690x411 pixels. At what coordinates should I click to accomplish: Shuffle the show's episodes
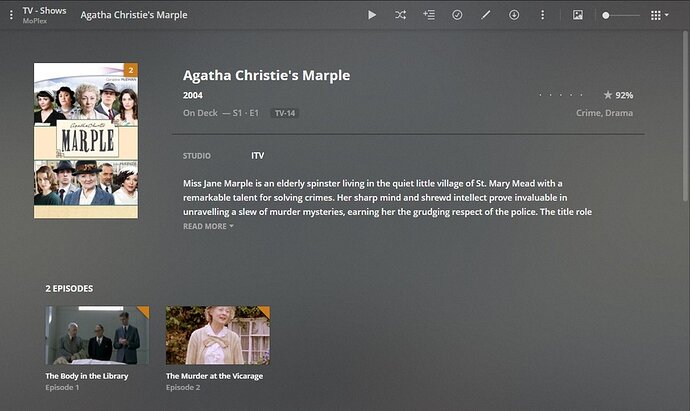(400, 15)
